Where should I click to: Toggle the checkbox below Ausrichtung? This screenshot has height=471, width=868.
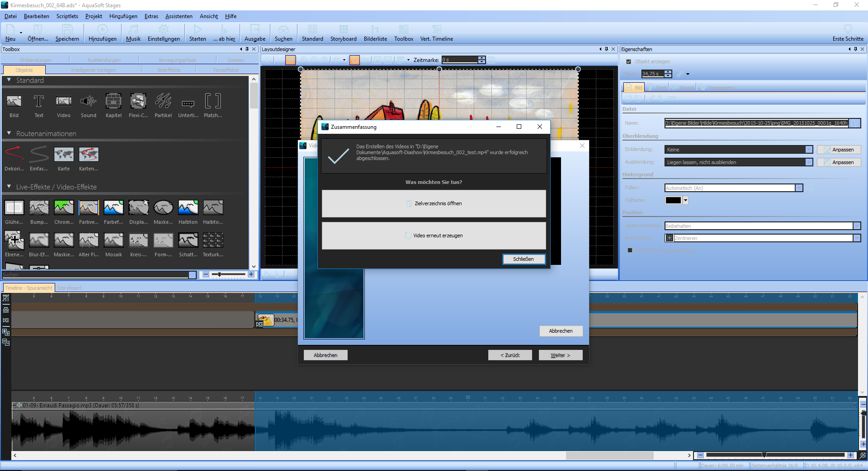click(630, 250)
